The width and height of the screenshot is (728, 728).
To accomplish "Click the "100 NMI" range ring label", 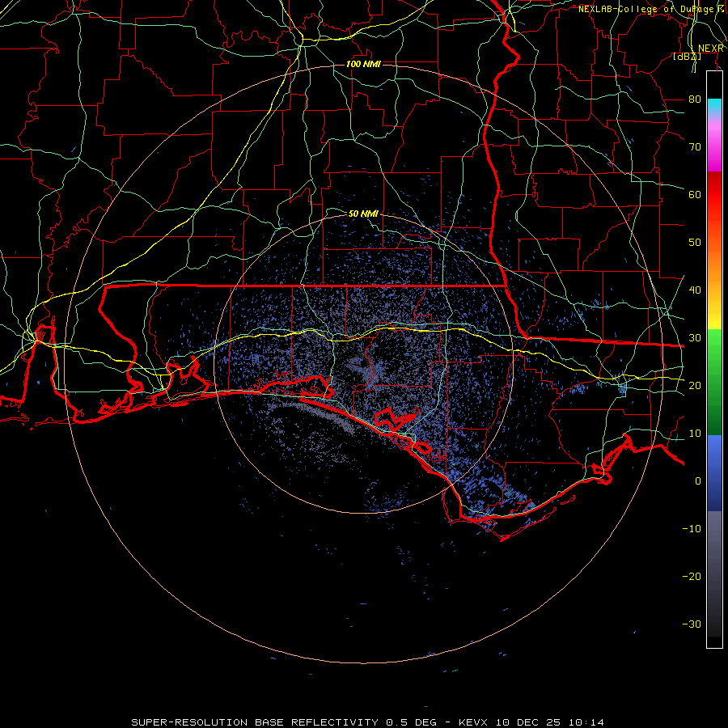I will [363, 64].
